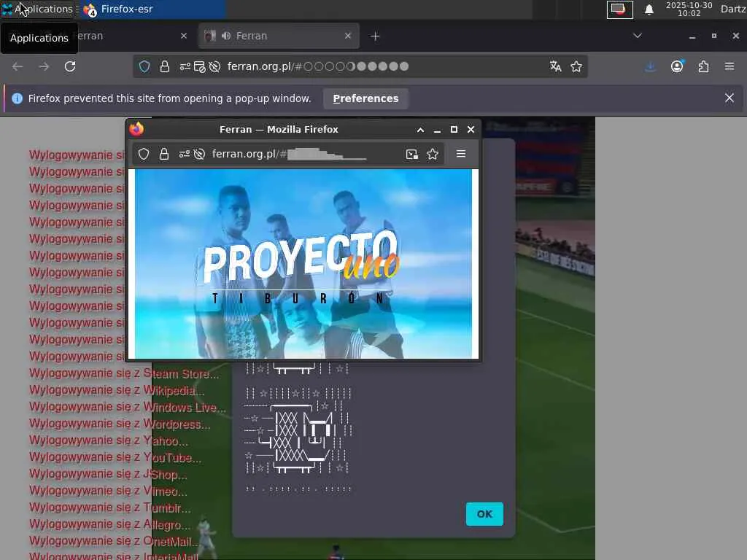Click picture-in-picture icon in pop-up window
Viewport: 747px width, 560px height.
[x=411, y=154]
